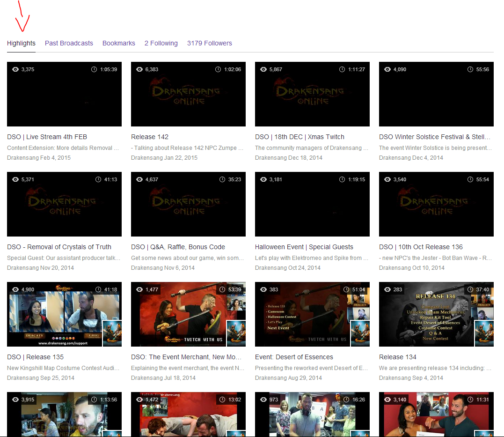
Task: Click 'Drakensang Nov 20, 2014' channel line
Action: click(41, 268)
